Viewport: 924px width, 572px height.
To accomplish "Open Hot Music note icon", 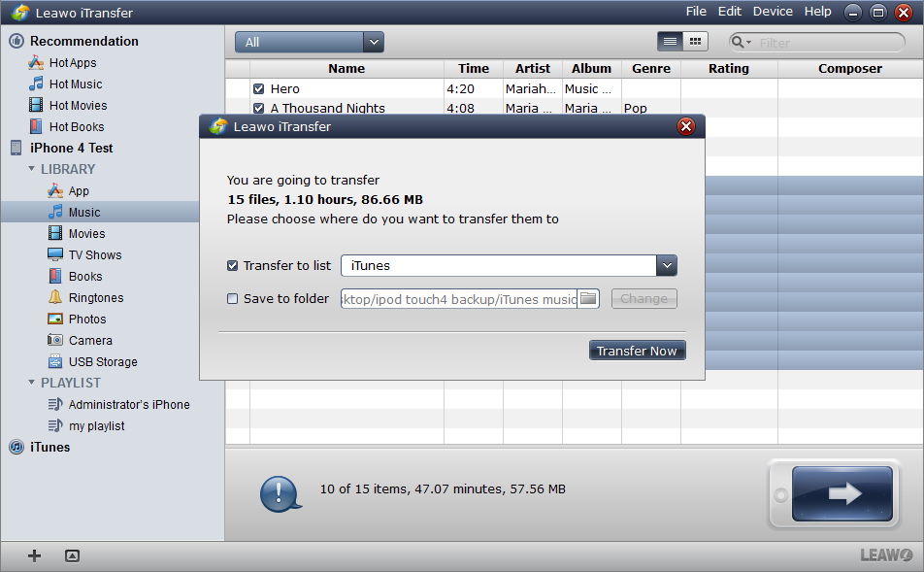I will (36, 84).
